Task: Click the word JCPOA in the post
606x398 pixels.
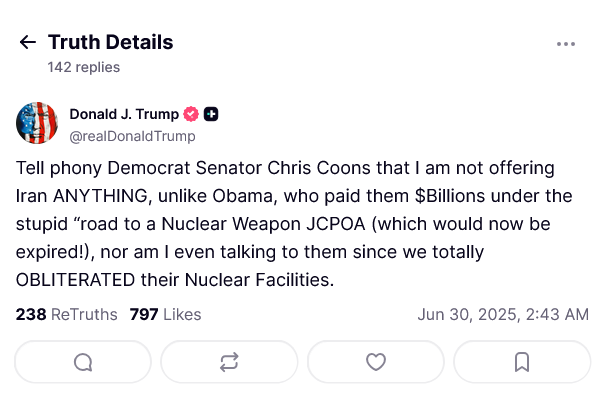Action: pyautogui.click(x=336, y=224)
